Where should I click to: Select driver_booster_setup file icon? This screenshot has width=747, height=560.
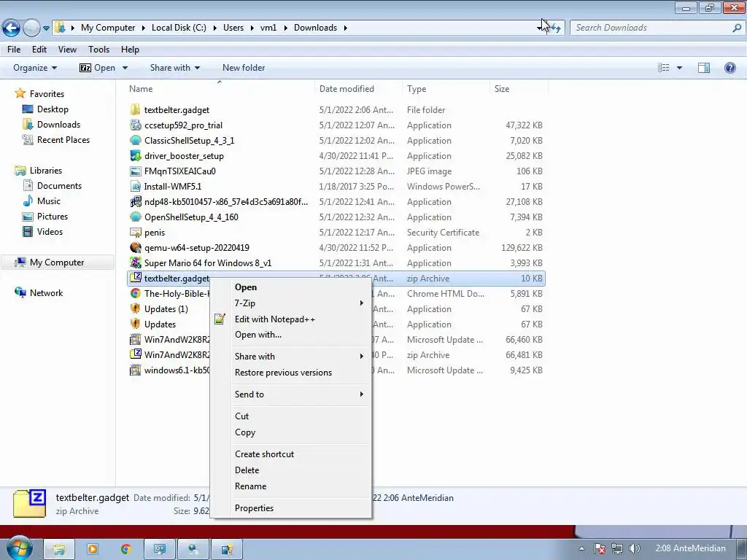[x=135, y=156]
